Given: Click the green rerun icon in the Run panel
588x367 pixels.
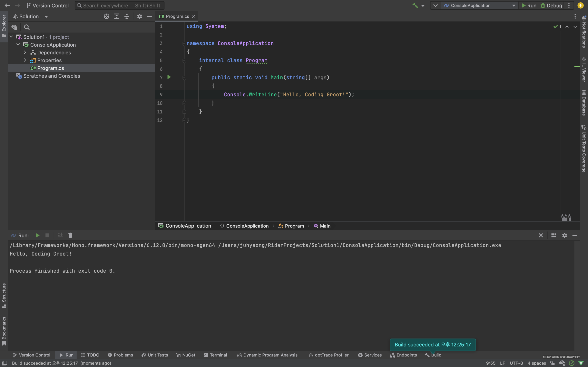Looking at the screenshot, I should (37, 235).
